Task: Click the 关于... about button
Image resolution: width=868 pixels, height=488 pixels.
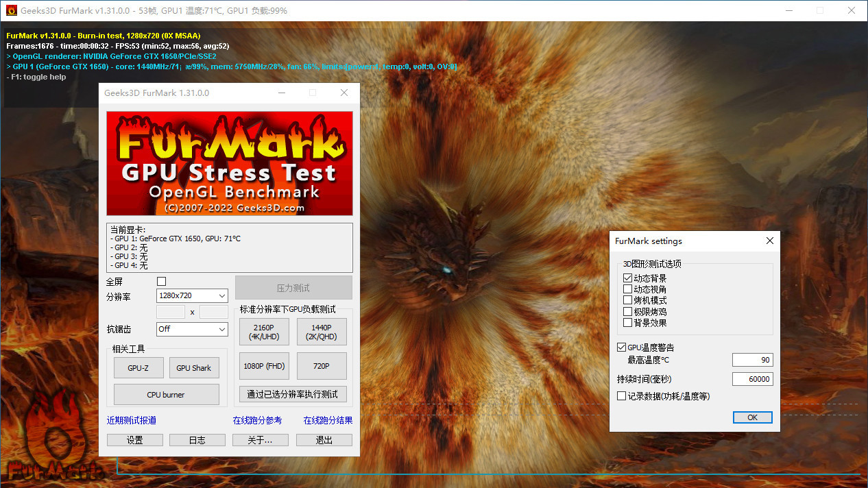Action: pos(261,440)
